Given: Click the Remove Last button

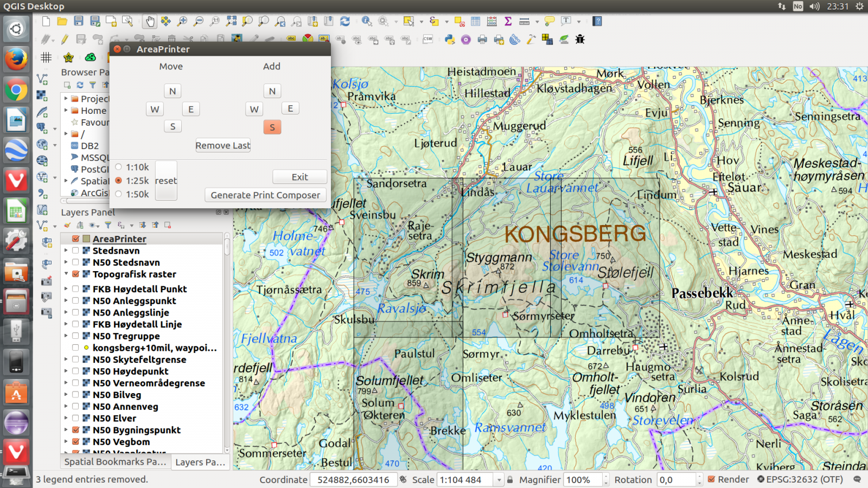Looking at the screenshot, I should click(223, 145).
